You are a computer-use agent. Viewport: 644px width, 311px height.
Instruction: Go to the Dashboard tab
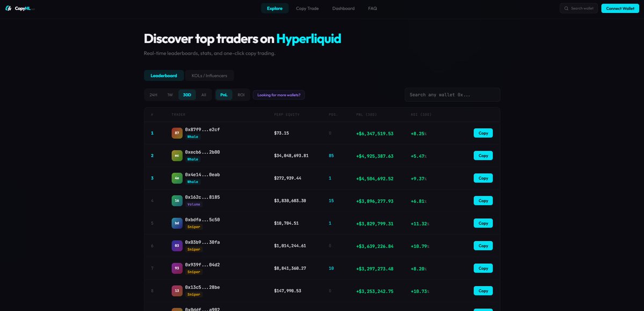click(343, 8)
